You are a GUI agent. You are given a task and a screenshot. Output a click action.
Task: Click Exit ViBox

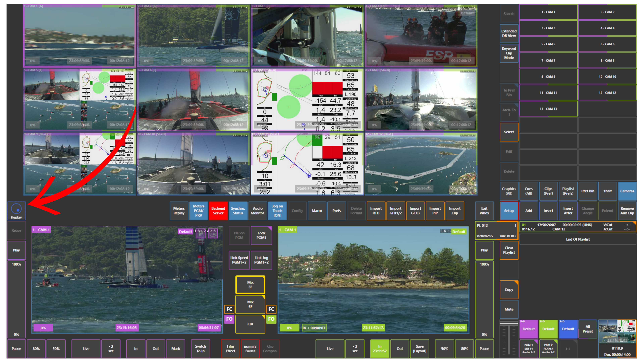click(x=484, y=211)
